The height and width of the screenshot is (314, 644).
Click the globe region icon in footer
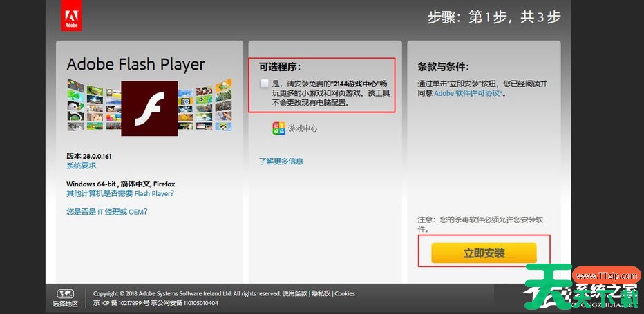pos(66,294)
